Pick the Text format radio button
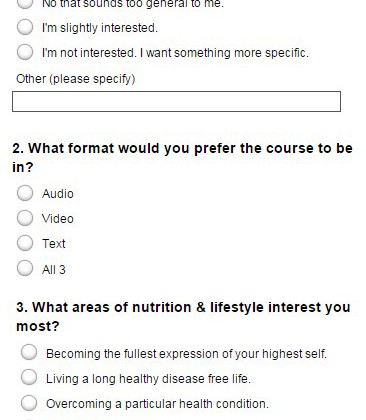The height and width of the screenshot is (420, 366). coord(25,243)
